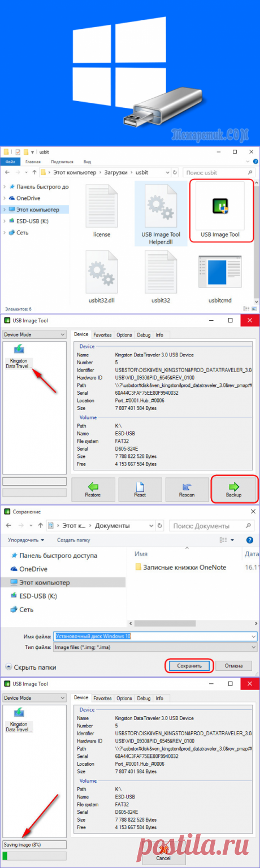This screenshot has height=868, width=260.
Task: Expand Панель быстрого до... in usbit Explorer
Action: pos(5,186)
